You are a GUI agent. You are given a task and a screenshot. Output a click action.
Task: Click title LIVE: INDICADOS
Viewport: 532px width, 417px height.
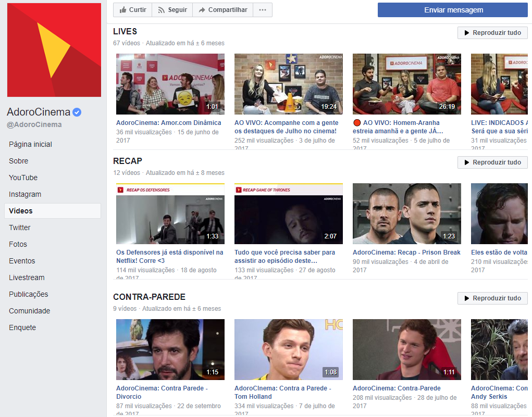(x=499, y=127)
